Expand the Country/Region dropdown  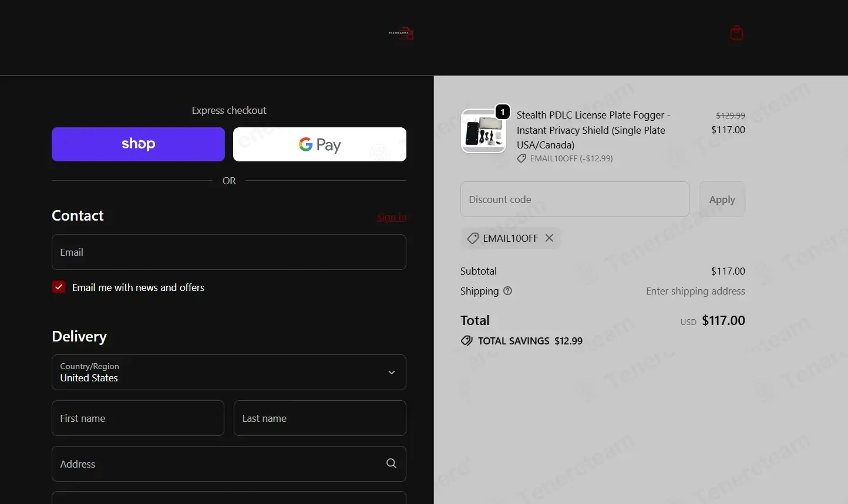[229, 372]
